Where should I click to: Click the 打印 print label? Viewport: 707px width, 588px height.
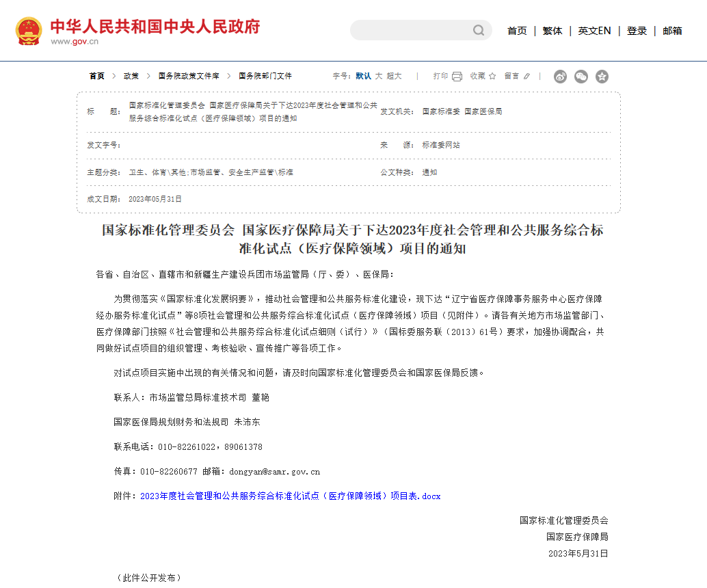440,76
